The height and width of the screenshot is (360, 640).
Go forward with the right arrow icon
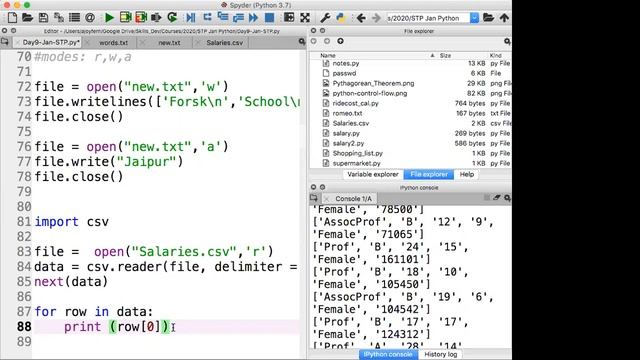click(x=376, y=18)
